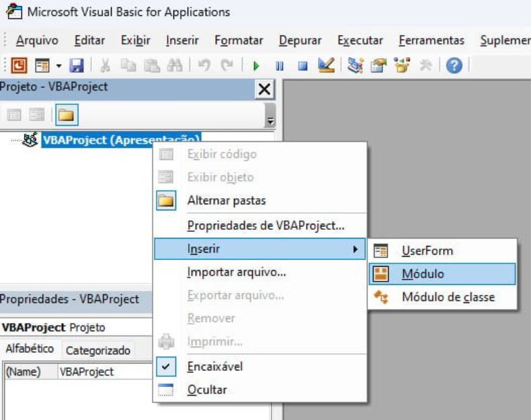This screenshot has height=420, width=531.
Task: Open the Suplementos menu
Action: (x=505, y=40)
